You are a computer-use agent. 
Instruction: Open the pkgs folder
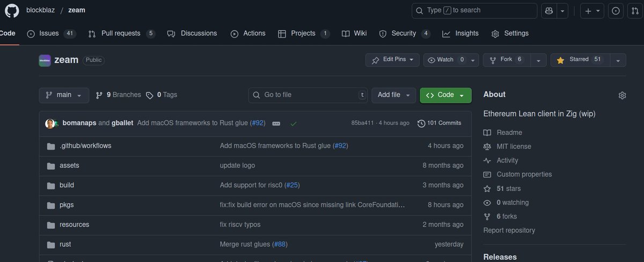(x=67, y=205)
